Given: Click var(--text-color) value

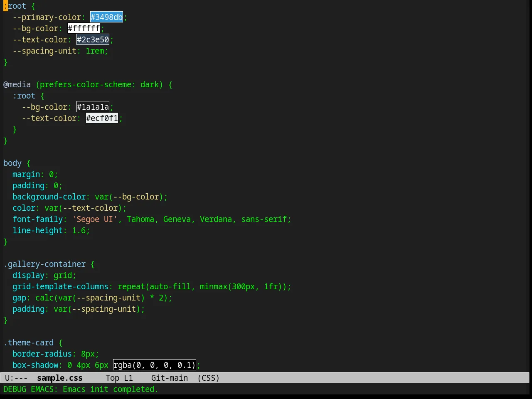Looking at the screenshot, I should (x=83, y=208).
